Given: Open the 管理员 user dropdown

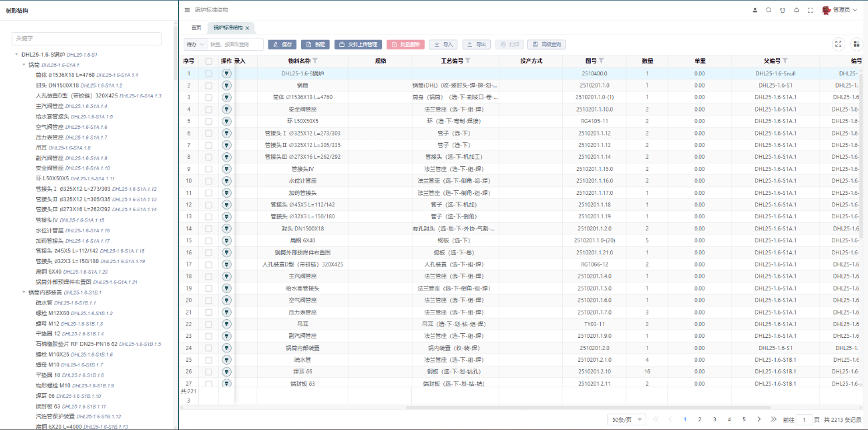Looking at the screenshot, I should click(x=839, y=10).
